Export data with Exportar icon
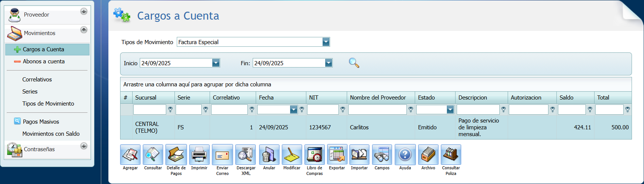 (x=337, y=155)
